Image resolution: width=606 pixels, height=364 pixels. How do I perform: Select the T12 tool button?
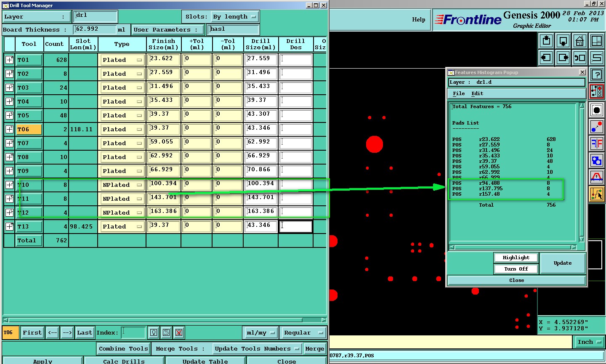point(29,213)
